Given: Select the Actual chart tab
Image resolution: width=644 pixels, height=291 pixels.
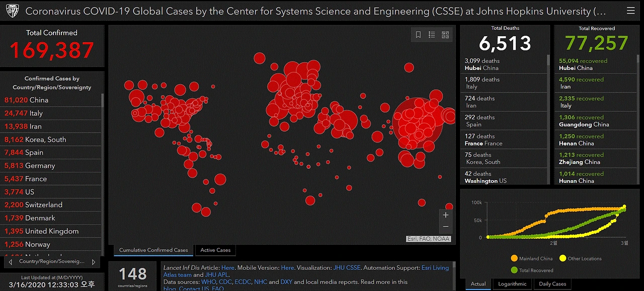Looking at the screenshot, I should coord(478,284).
